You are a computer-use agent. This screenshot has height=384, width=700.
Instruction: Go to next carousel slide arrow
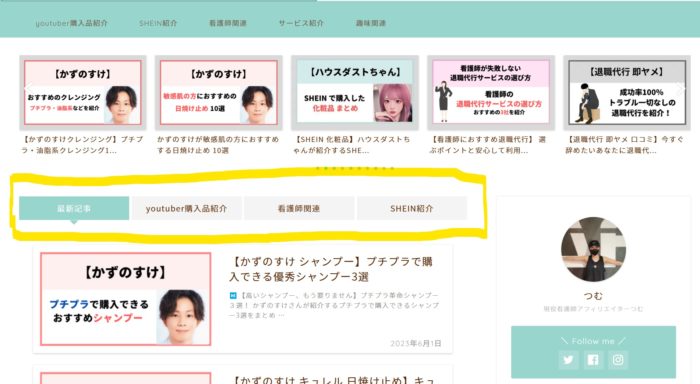pos(681,89)
